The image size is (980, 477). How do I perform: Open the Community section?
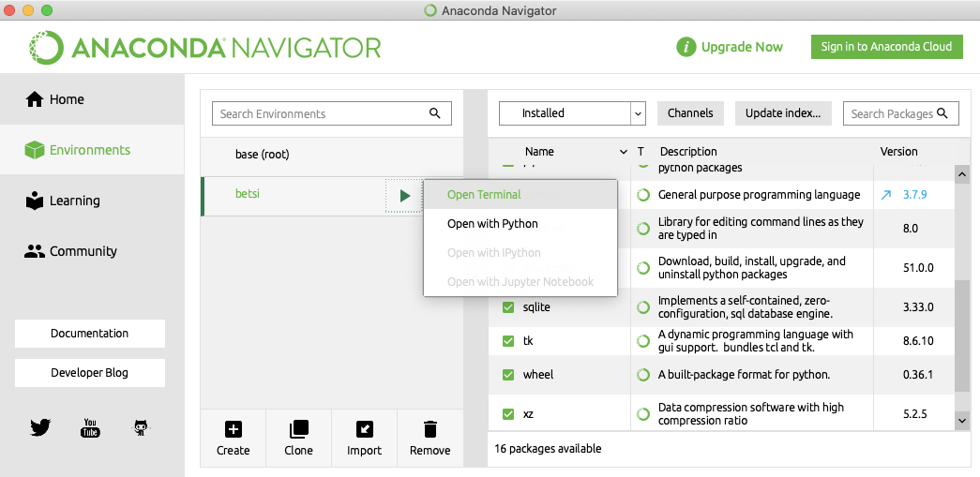coord(70,251)
